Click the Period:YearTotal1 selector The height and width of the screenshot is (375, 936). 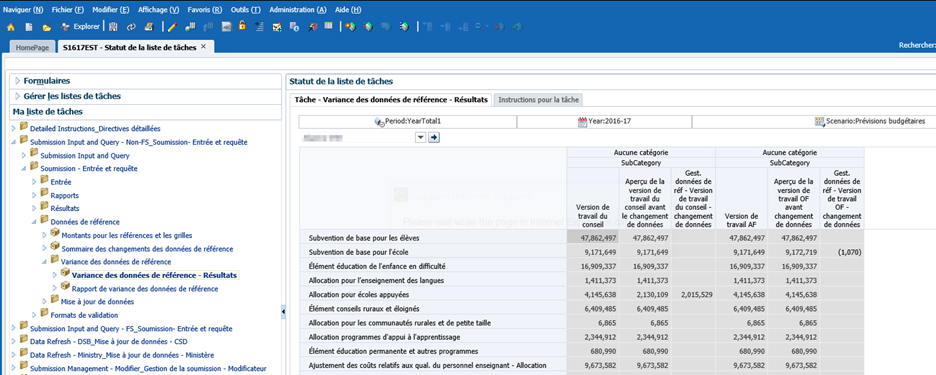click(x=408, y=121)
